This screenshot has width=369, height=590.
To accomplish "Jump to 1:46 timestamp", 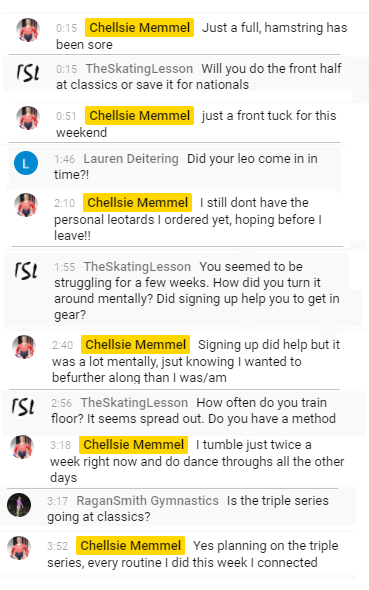I will 64,159.
